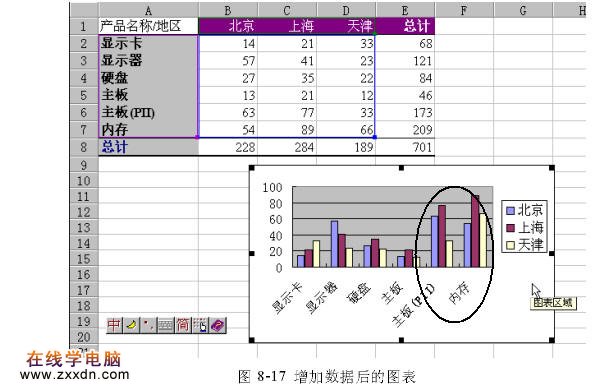Click the hand-pointer IME settings icon
This screenshot has width=593, height=387.
(x=200, y=325)
